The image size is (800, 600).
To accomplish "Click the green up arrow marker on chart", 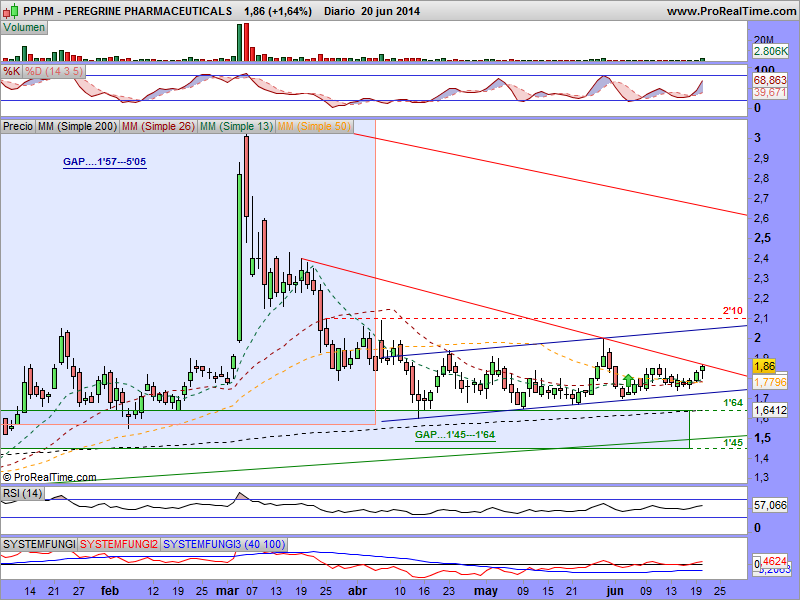I will pyautogui.click(x=628, y=380).
